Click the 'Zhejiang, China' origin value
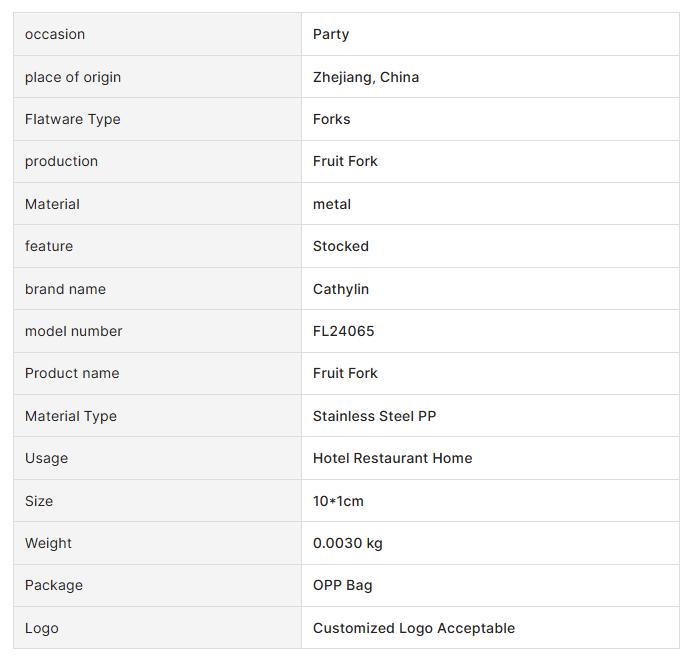 [366, 77]
